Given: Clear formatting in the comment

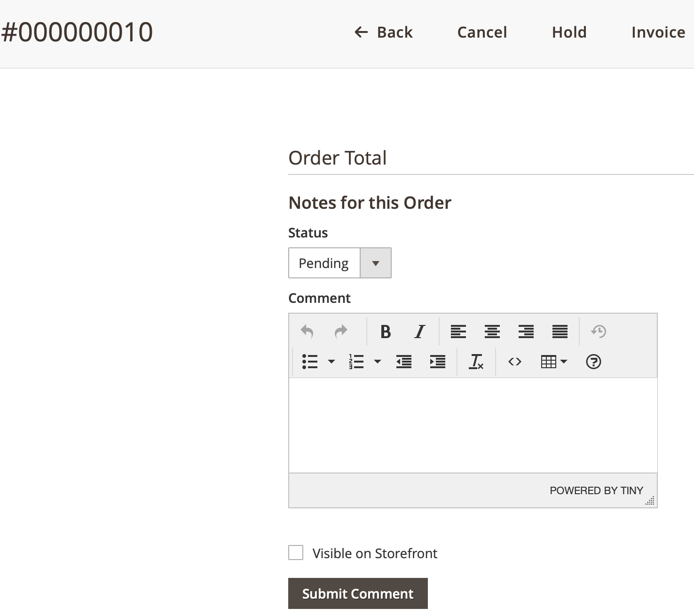Looking at the screenshot, I should [476, 362].
